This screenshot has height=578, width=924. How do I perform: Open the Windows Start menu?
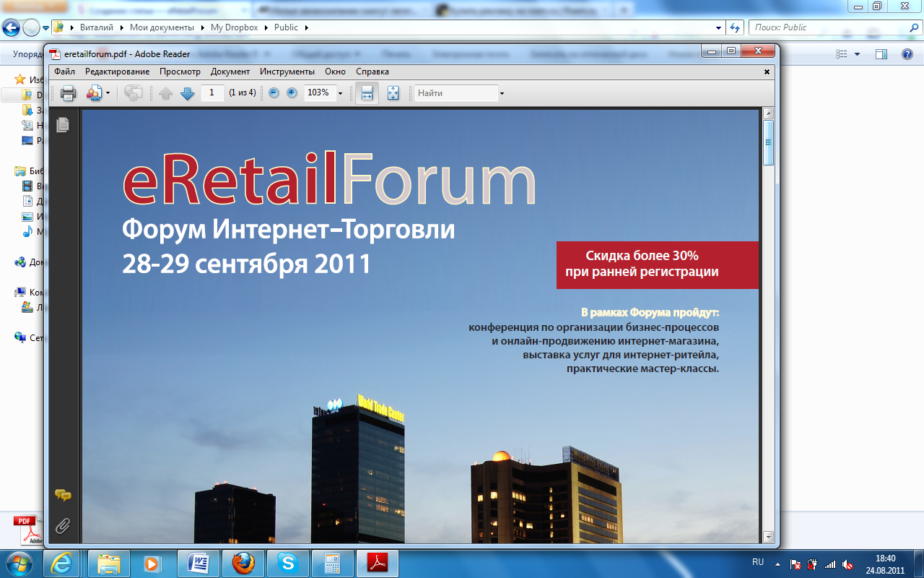click(19, 563)
